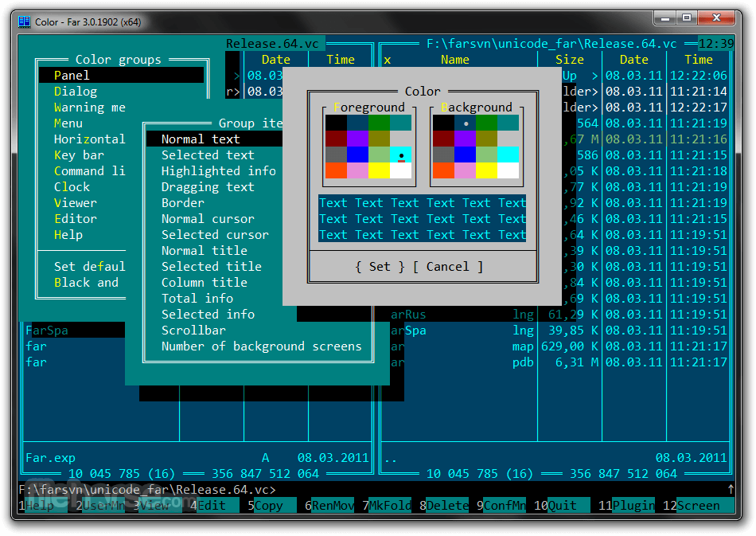Choose Column title group item

click(205, 282)
